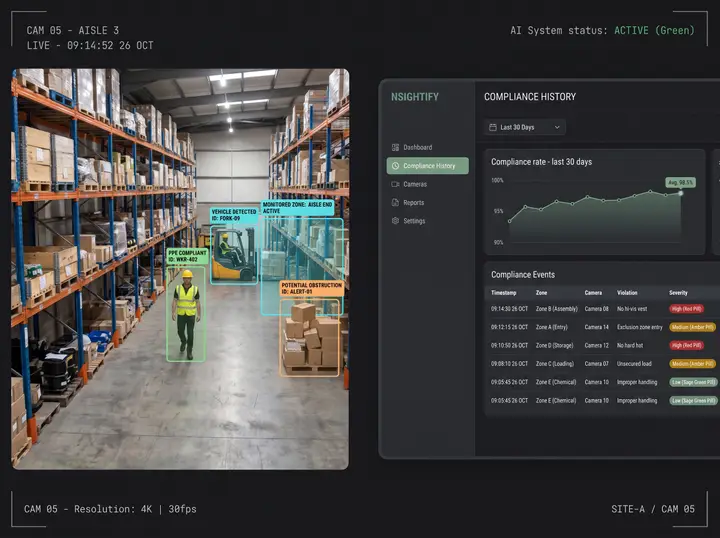
Task: Click 'Zone C (Loading)' cell
Action: click(x=555, y=364)
